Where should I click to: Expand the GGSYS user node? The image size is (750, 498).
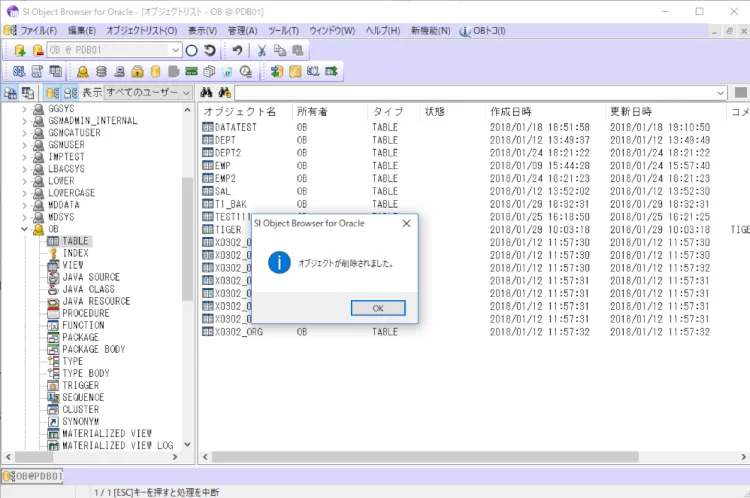coord(24,109)
